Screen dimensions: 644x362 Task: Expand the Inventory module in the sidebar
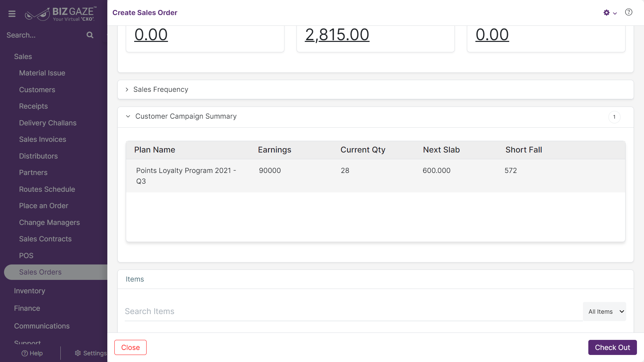[x=30, y=291]
